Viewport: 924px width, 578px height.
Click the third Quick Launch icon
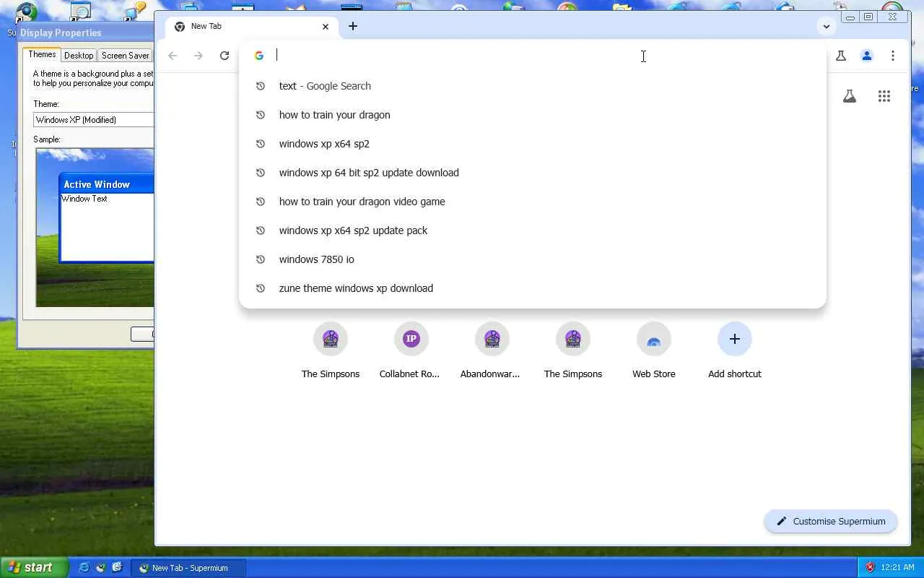[x=118, y=568]
